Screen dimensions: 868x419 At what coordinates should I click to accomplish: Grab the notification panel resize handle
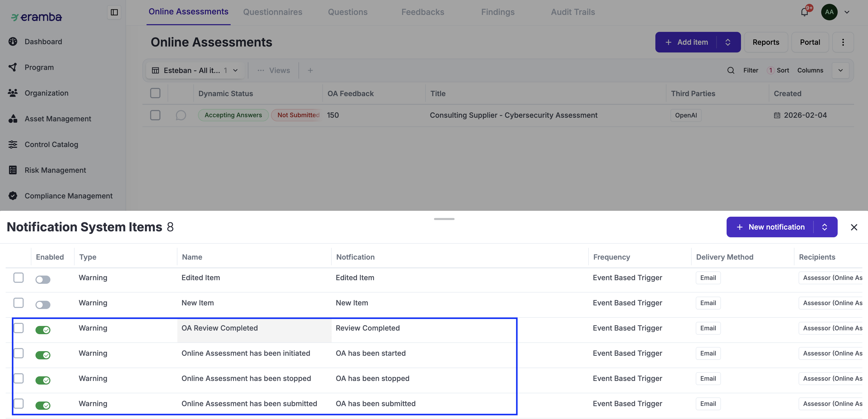pyautogui.click(x=444, y=219)
